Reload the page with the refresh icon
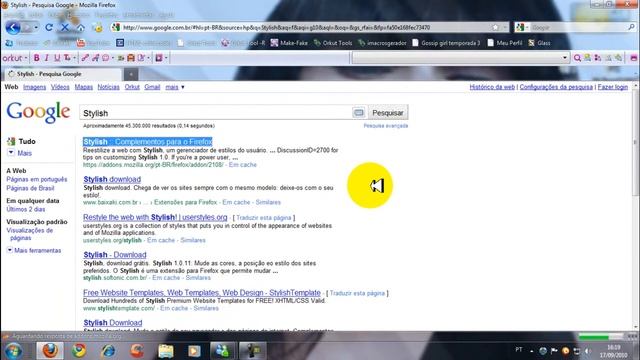Screen dimensions: 640x360 click(49, 27)
